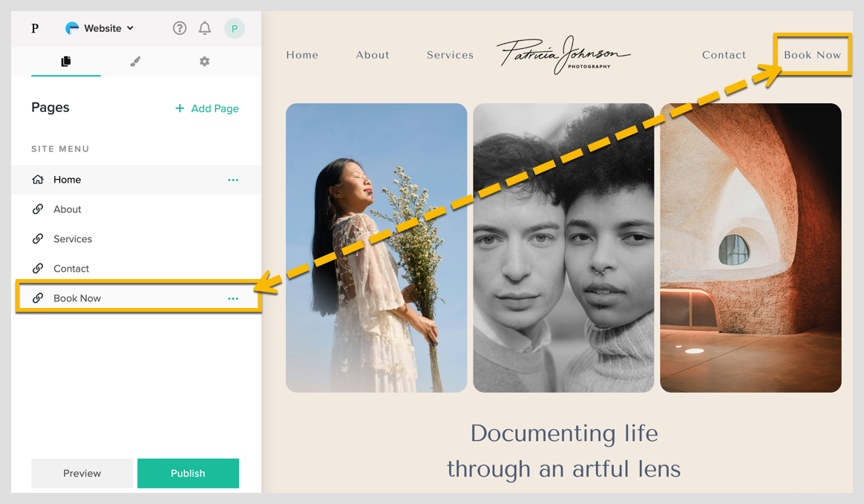The image size is (864, 504).
Task: Switch to the paintbrush design tab
Action: point(135,61)
